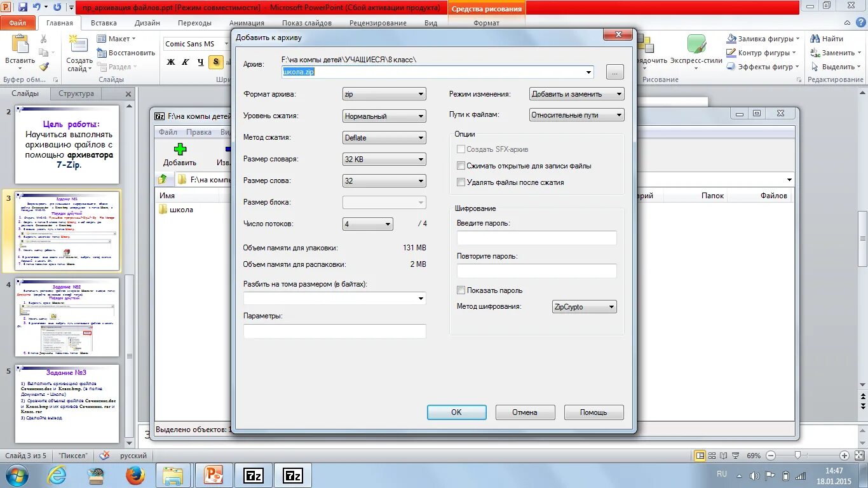Switch to Reading view icon in status bar

724,456
